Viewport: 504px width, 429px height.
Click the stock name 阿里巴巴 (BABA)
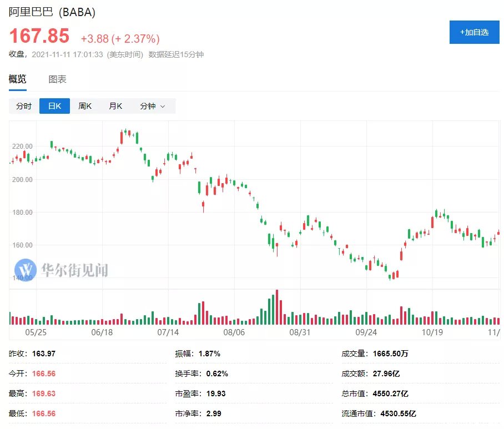[52, 12]
